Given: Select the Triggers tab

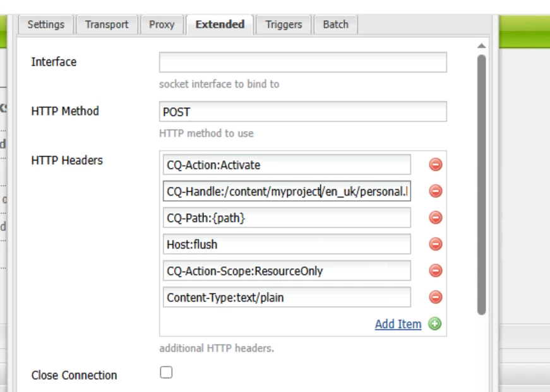Looking at the screenshot, I should pyautogui.click(x=284, y=25).
